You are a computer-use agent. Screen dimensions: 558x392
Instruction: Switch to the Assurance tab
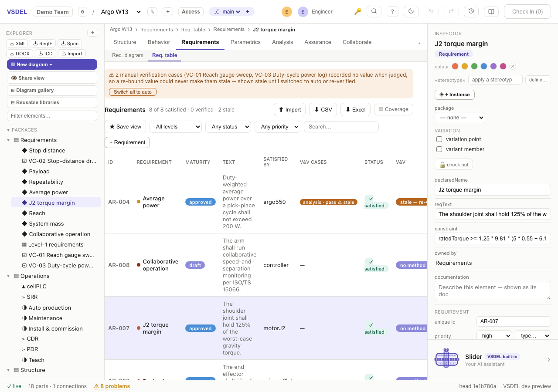318,42
